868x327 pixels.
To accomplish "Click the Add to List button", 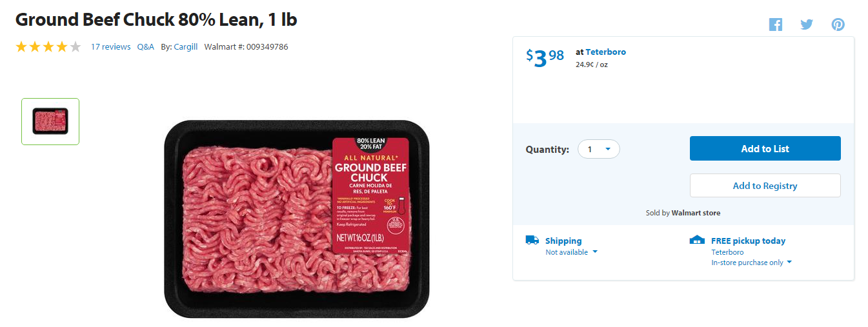I will [765, 148].
